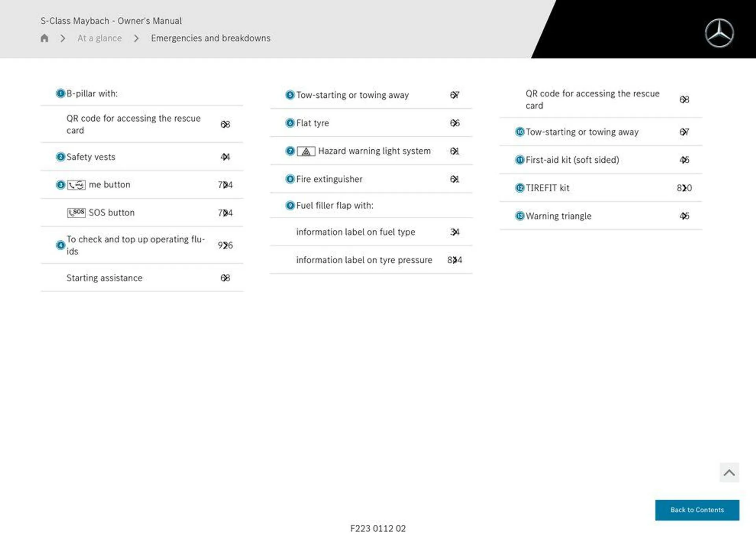Click Back to Contents button
Screen dimensions: 756x535
697,509
